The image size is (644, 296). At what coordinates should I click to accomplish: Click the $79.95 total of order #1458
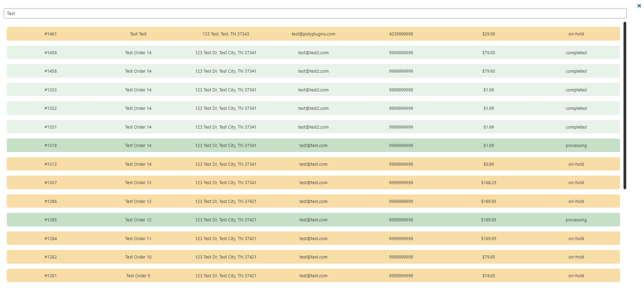tap(489, 71)
